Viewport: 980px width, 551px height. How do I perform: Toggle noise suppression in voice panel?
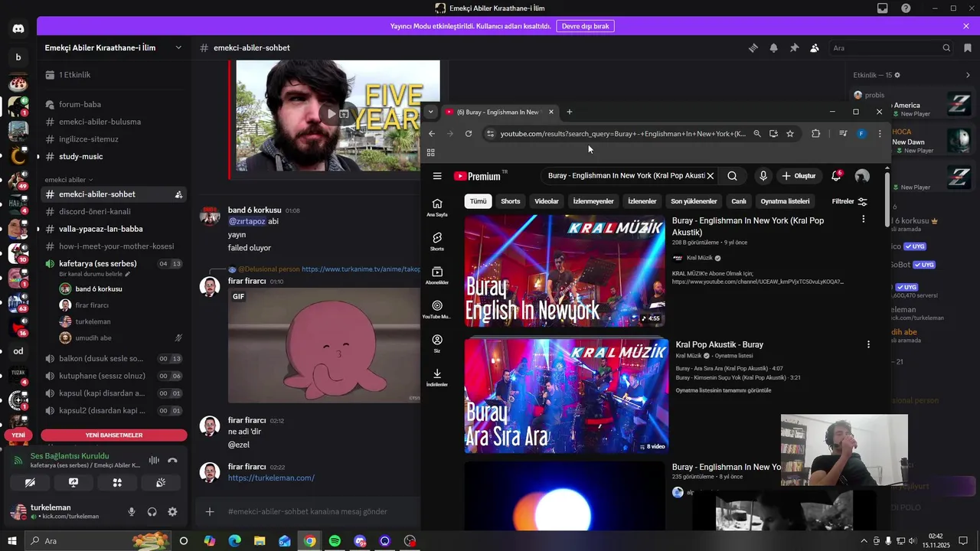pyautogui.click(x=154, y=460)
